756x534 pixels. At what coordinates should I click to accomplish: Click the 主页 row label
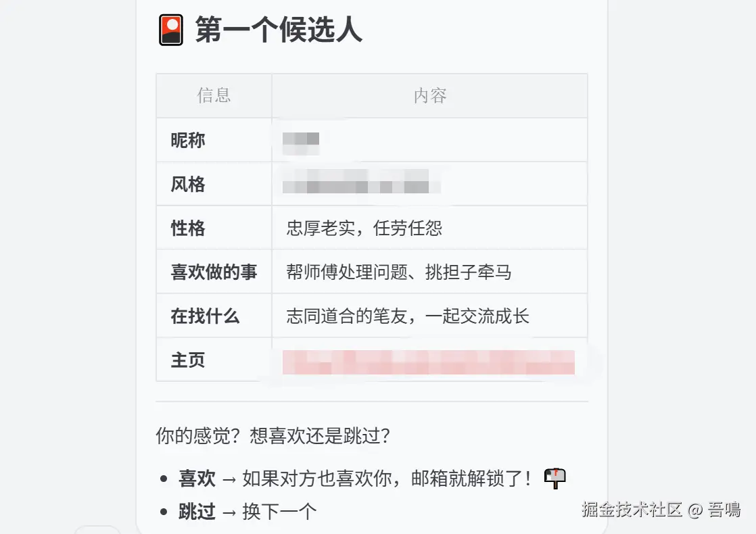(x=188, y=360)
